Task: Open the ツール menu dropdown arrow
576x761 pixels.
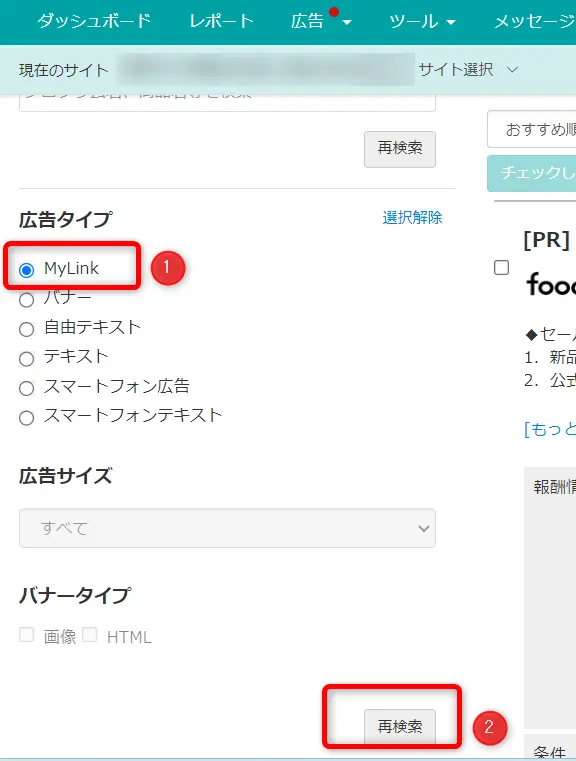Action: tap(450, 22)
